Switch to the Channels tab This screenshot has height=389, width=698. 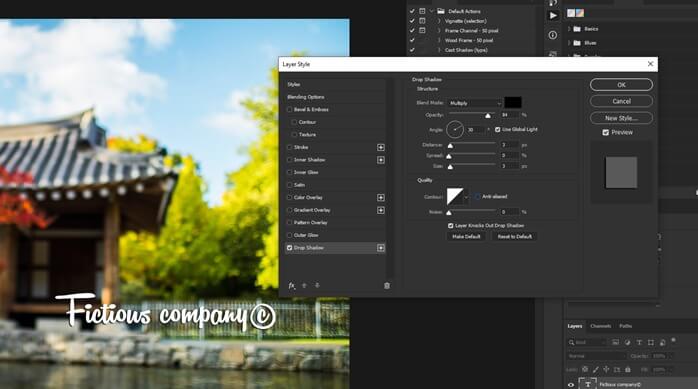[x=601, y=326]
